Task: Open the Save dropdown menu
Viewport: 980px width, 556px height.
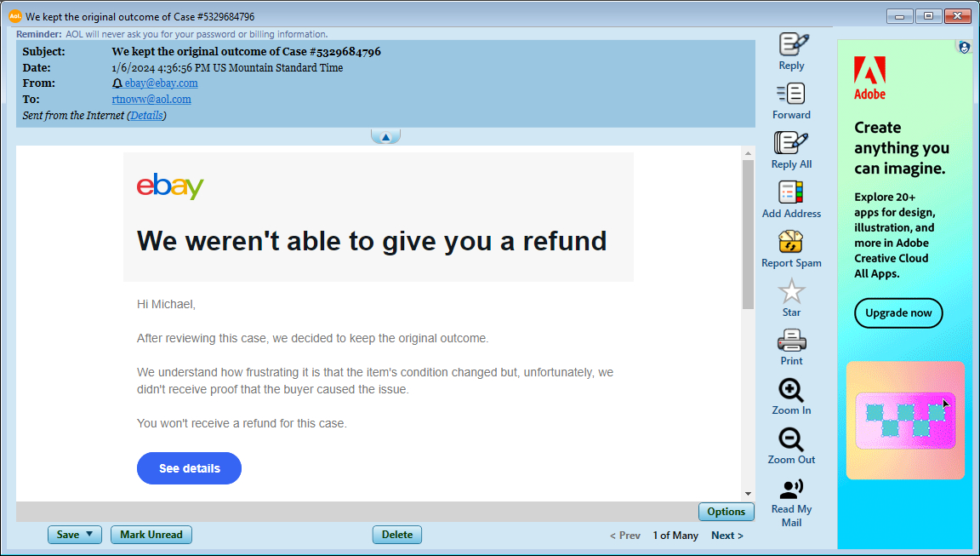Action: [x=74, y=535]
